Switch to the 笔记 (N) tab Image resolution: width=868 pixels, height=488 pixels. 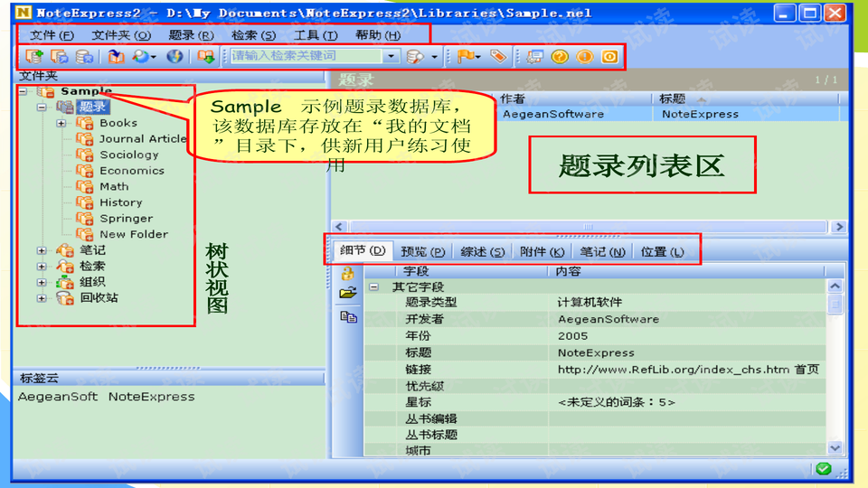pos(602,252)
